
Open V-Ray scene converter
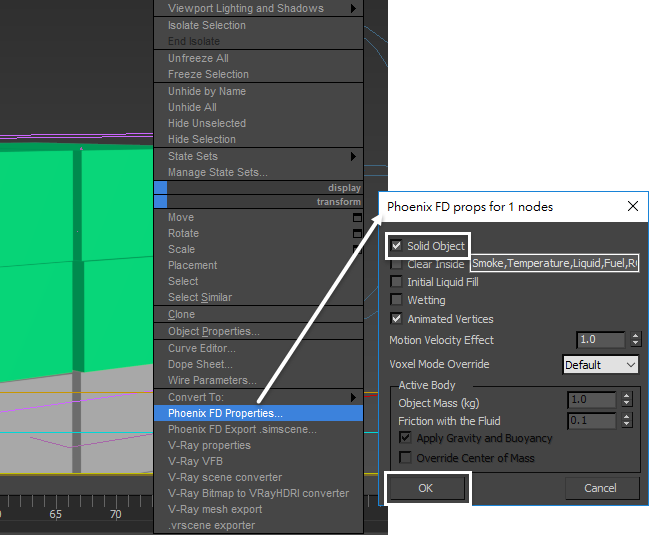click(x=258, y=477)
